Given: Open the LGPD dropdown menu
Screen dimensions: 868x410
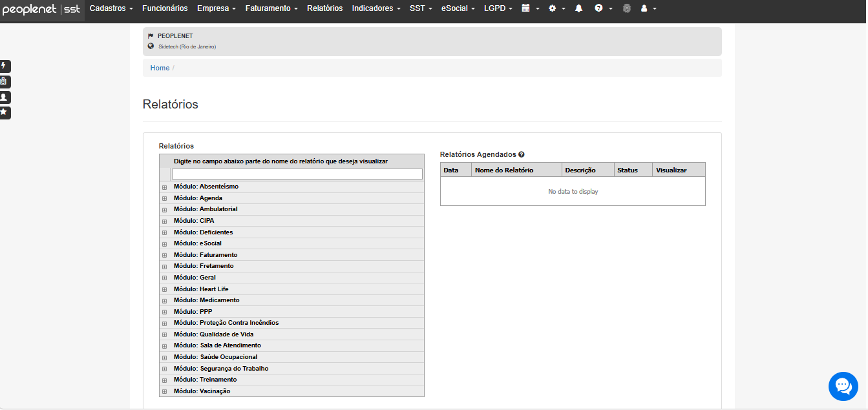Looking at the screenshot, I should 498,8.
